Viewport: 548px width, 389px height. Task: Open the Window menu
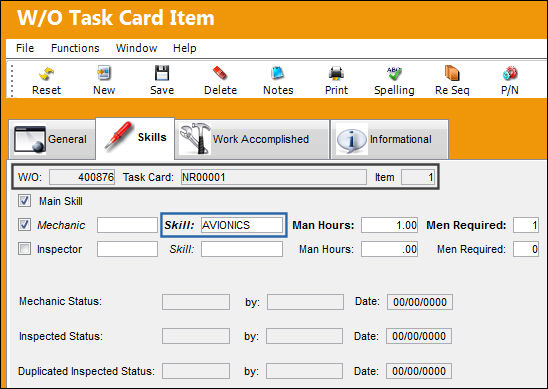(x=136, y=48)
